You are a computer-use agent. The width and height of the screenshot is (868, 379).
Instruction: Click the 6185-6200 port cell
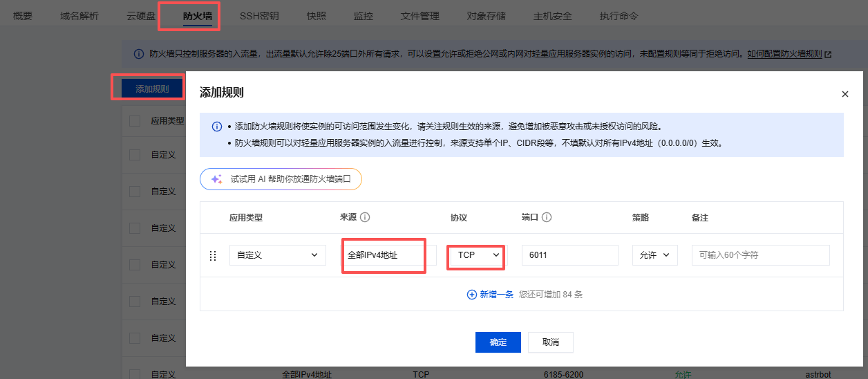click(x=564, y=374)
